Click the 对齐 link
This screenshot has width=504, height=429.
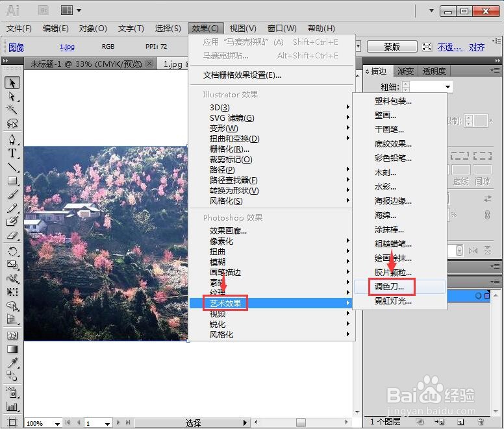pos(477,47)
